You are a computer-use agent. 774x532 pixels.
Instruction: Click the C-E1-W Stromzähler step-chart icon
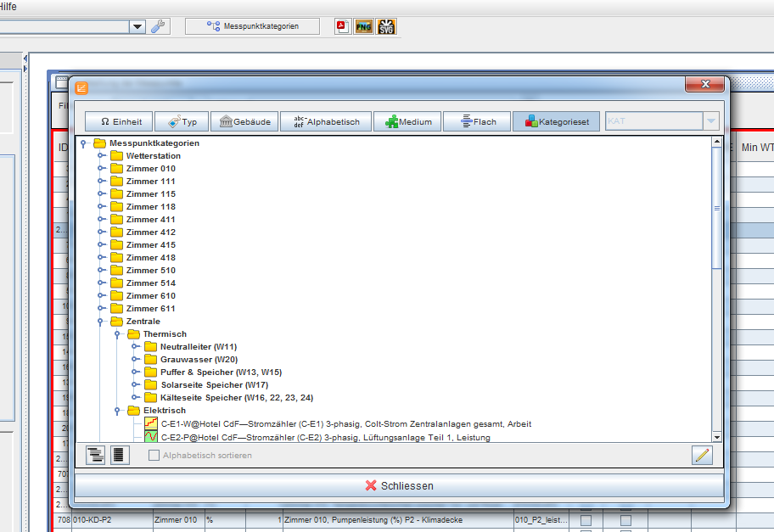click(x=150, y=423)
